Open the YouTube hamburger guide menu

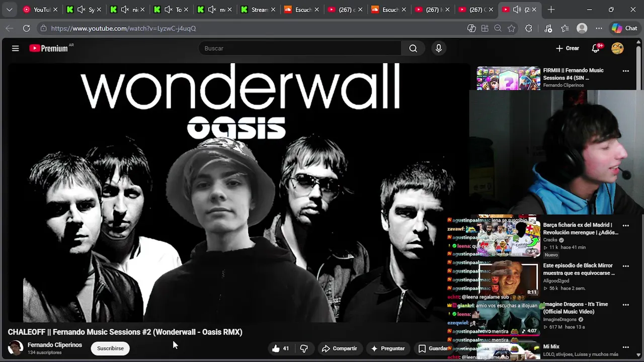[16, 48]
